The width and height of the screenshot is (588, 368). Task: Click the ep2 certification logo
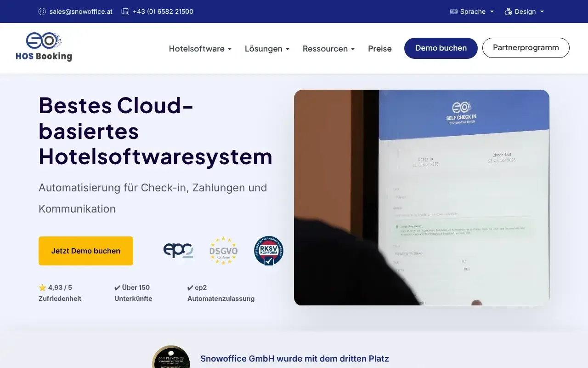pos(178,251)
